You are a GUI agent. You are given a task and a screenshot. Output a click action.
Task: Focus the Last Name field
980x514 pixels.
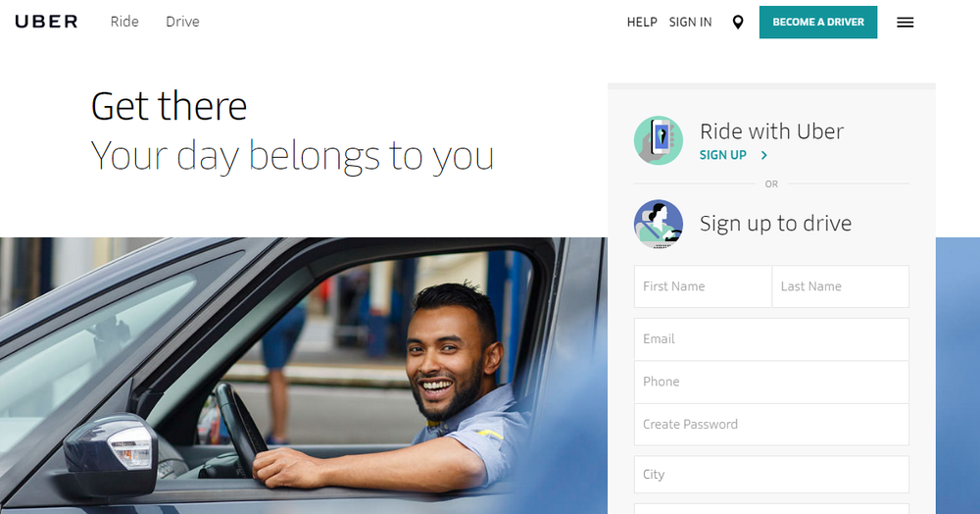(x=841, y=286)
